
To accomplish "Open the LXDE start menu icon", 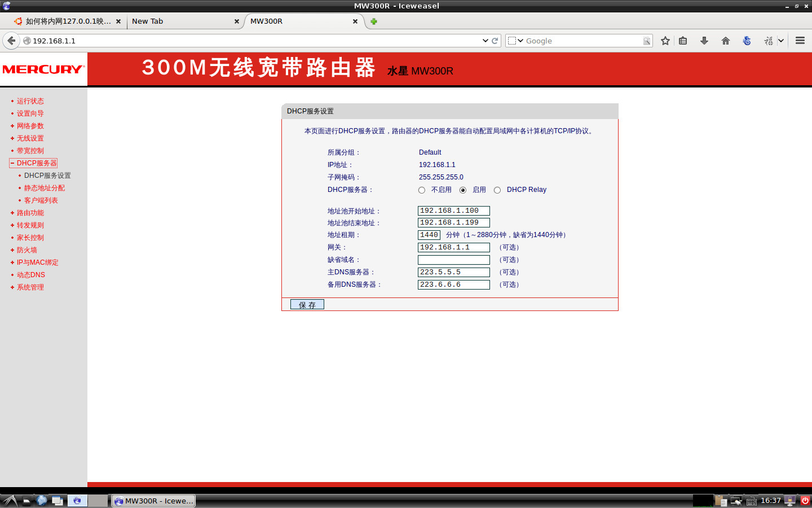I will tap(10, 501).
